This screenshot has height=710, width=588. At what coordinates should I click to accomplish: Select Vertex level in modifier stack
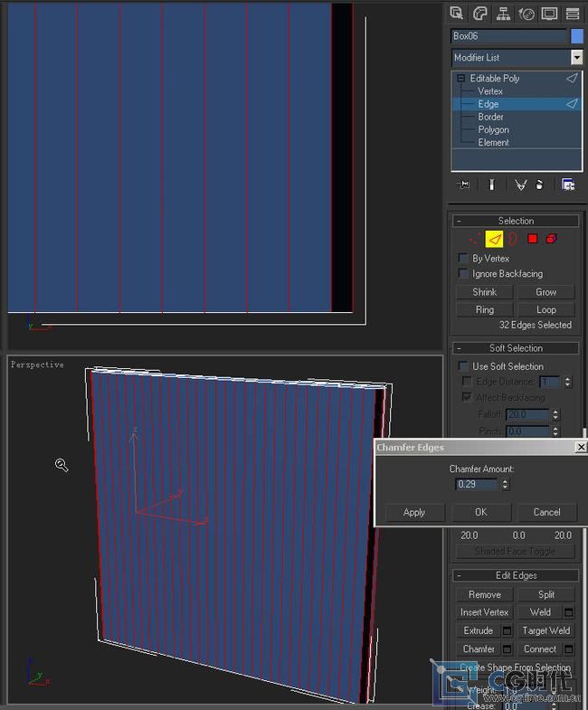[x=490, y=91]
